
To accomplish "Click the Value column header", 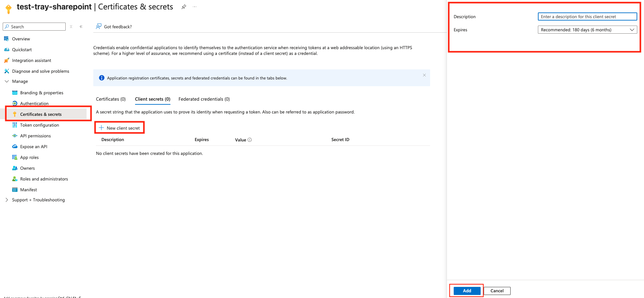I will pyautogui.click(x=240, y=140).
